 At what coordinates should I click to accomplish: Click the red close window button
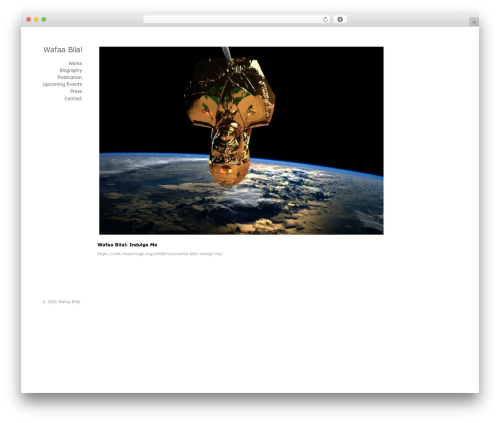point(29,20)
